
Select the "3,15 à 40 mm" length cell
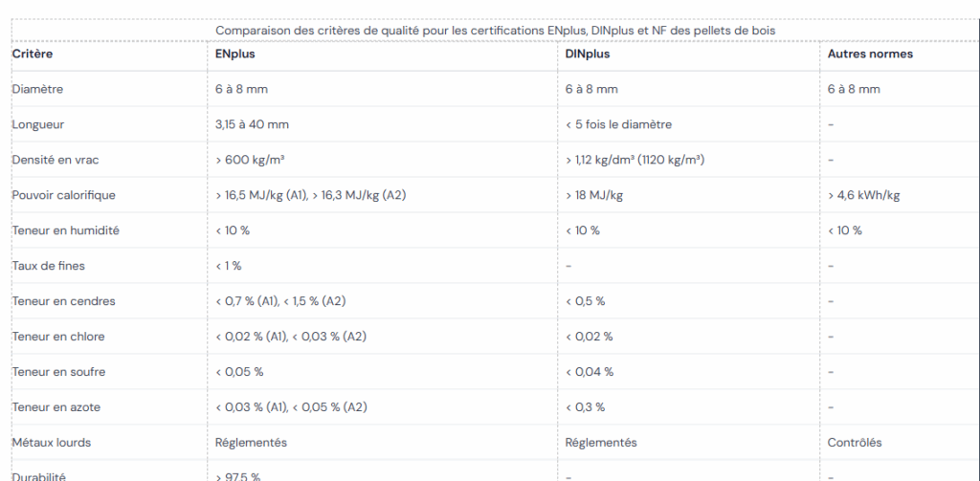coord(253,124)
